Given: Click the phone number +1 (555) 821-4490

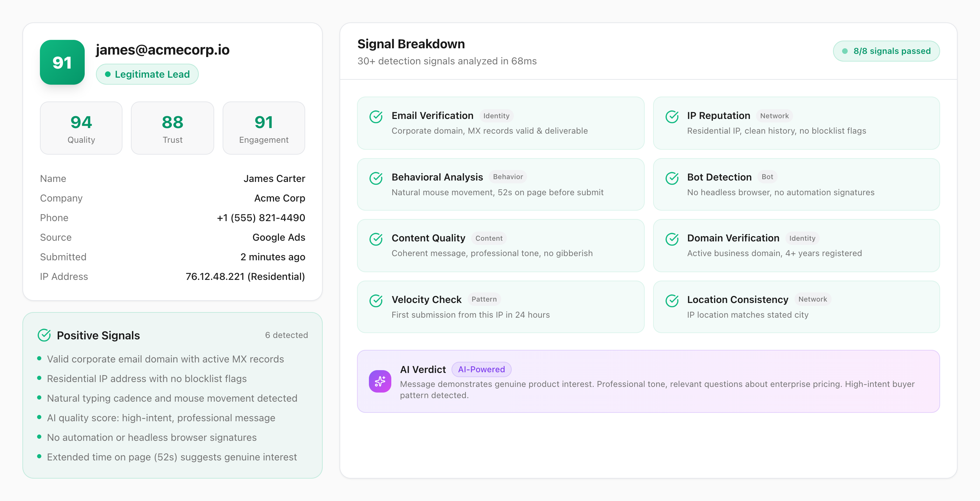Looking at the screenshot, I should point(261,218).
